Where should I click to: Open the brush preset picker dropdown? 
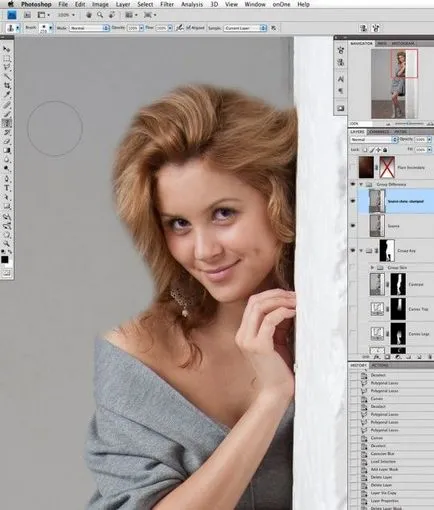(51, 28)
